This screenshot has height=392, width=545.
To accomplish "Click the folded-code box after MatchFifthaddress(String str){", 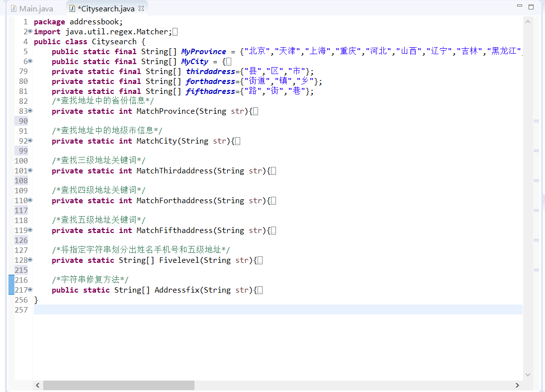I will click(273, 231).
